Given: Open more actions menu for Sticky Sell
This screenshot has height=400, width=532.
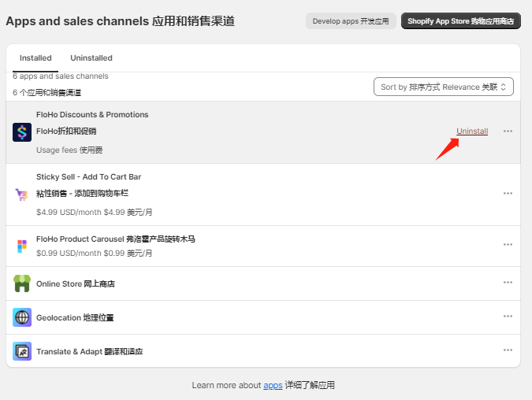Looking at the screenshot, I should 508,194.
